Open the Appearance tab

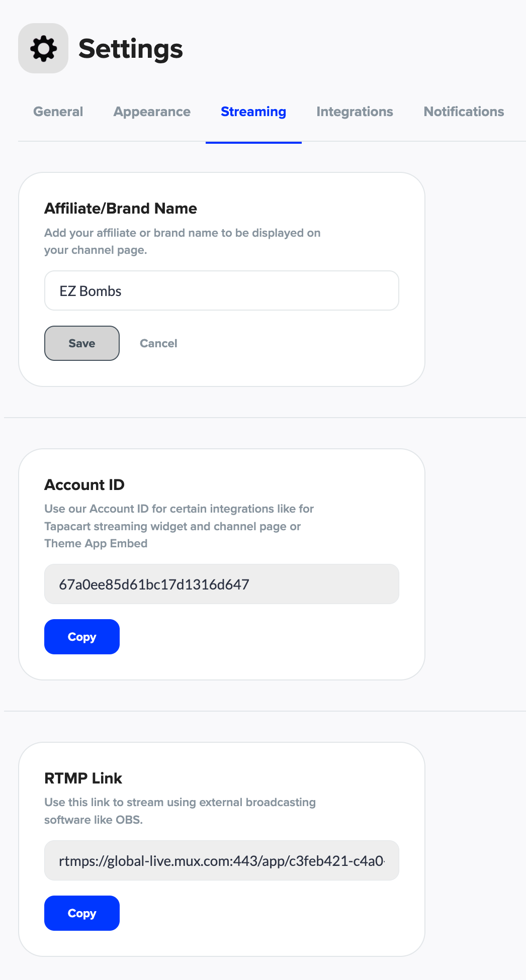pos(152,112)
